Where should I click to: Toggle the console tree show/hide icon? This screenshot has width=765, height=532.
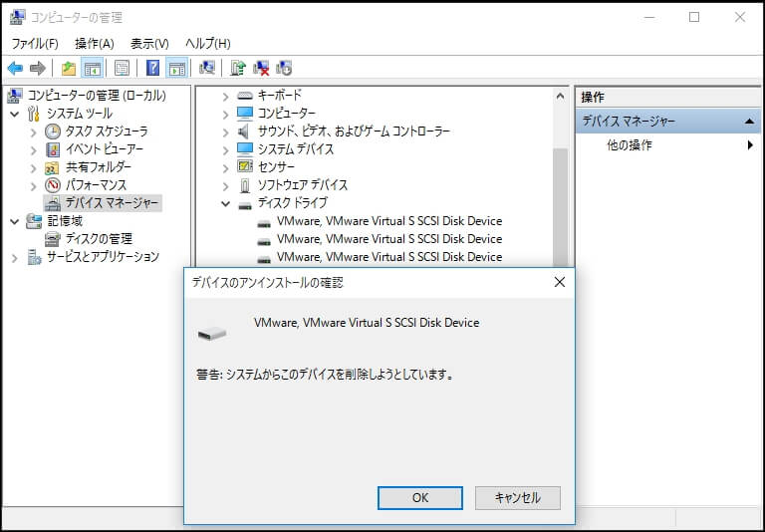tap(93, 69)
